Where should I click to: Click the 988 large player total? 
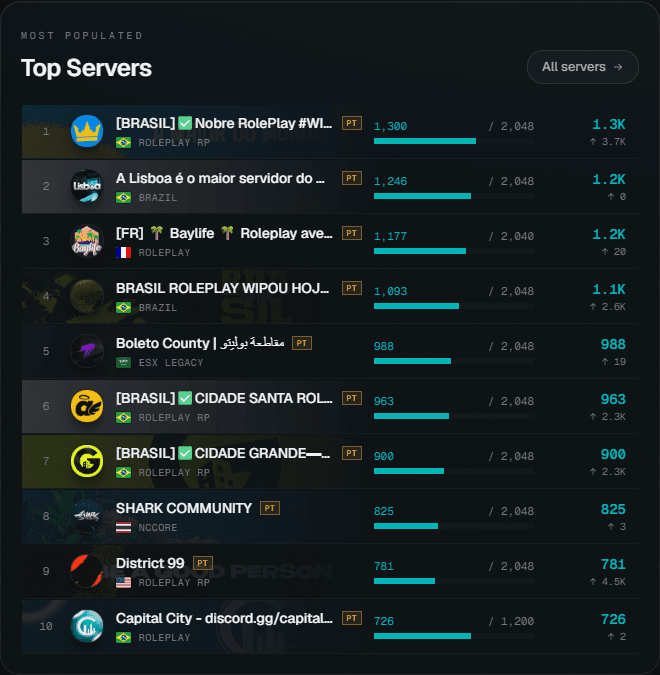click(x=613, y=344)
